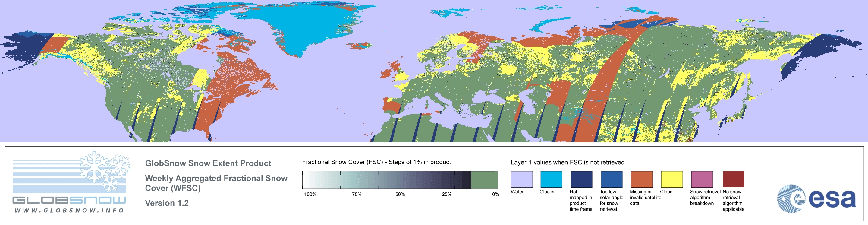
Task: Click the 'Water' legend label
Action: click(517, 192)
